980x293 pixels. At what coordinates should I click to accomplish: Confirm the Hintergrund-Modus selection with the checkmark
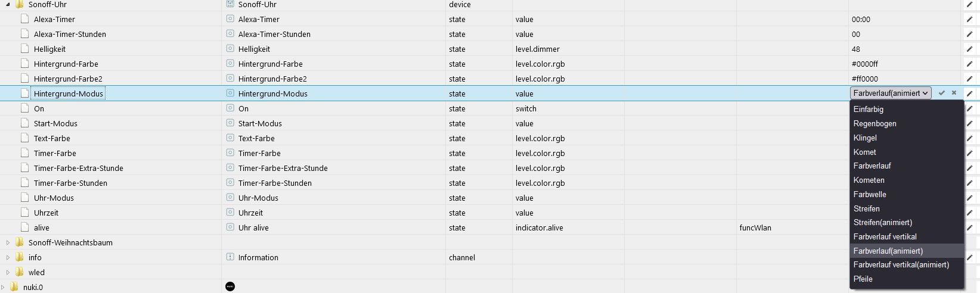pyautogui.click(x=942, y=93)
